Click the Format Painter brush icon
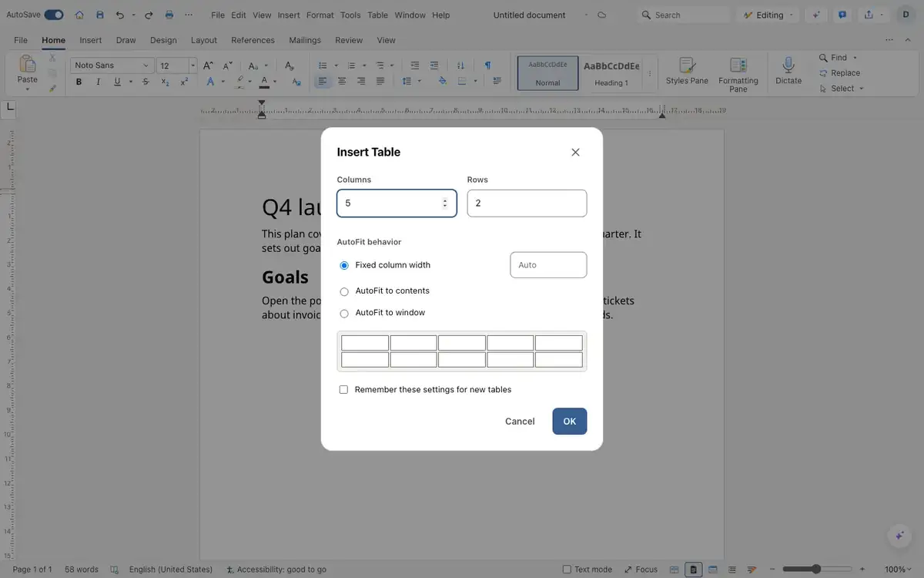The width and height of the screenshot is (924, 578). point(52,88)
